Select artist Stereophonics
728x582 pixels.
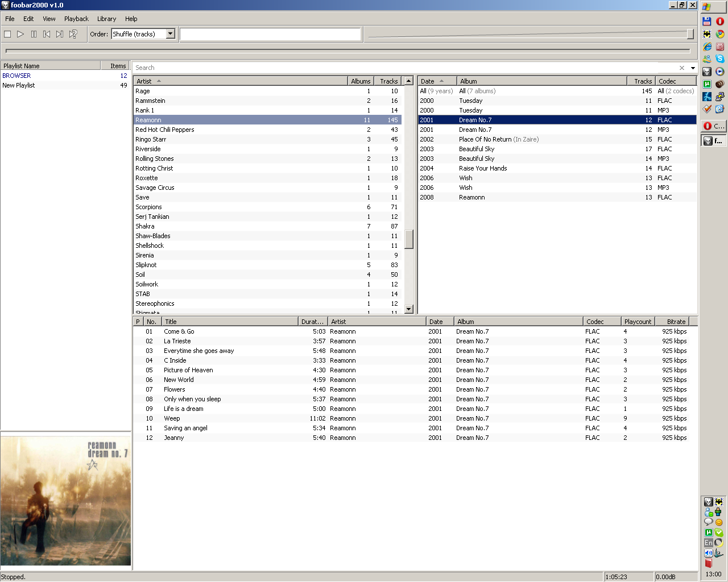click(267, 304)
